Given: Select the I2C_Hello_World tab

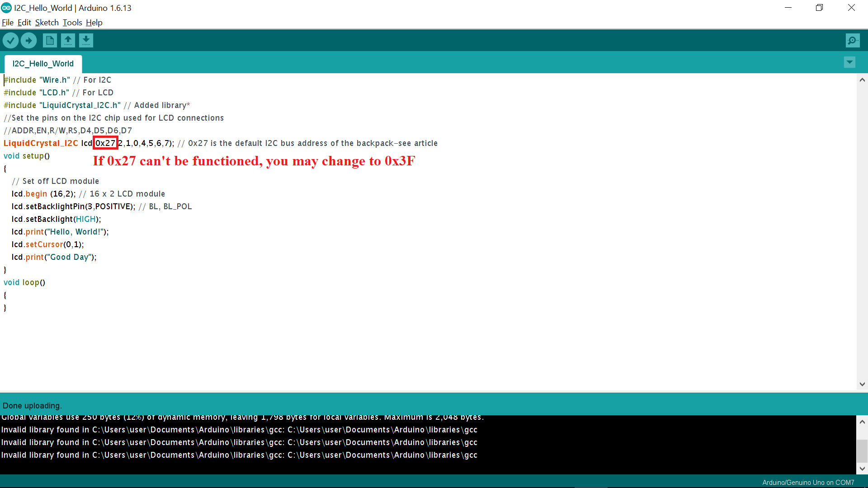Looking at the screenshot, I should coord(43,64).
